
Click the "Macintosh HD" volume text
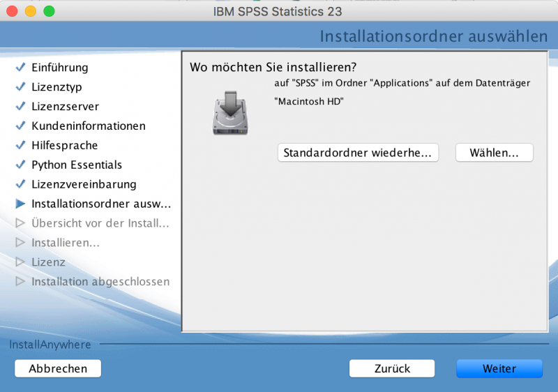coord(309,101)
